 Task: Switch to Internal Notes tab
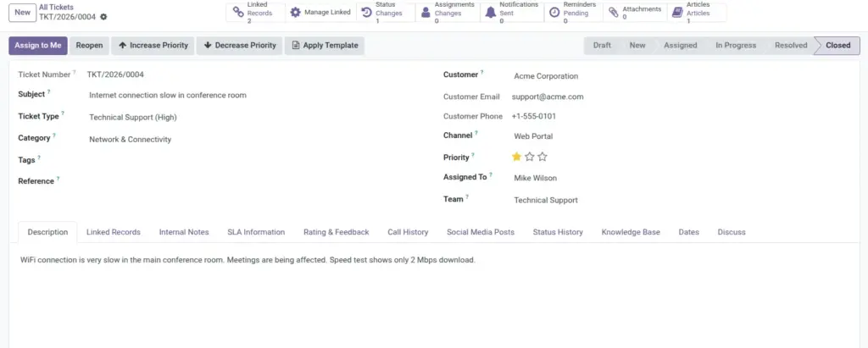tap(184, 232)
